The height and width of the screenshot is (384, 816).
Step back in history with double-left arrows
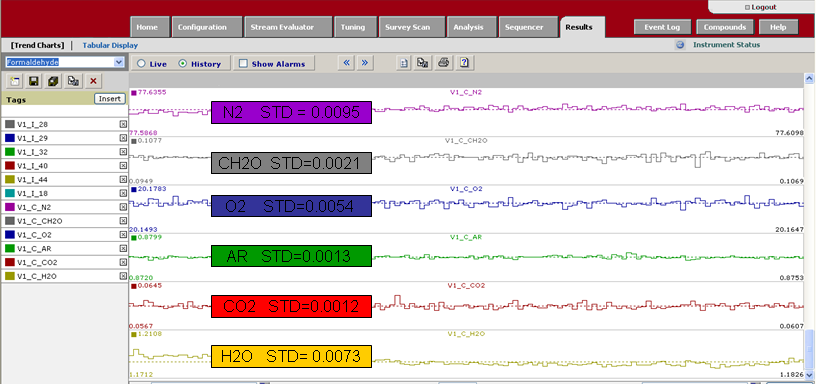pos(346,63)
